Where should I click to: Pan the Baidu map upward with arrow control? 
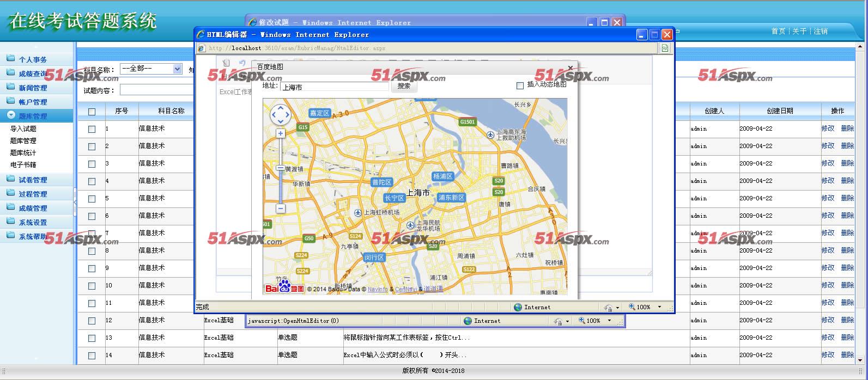[x=281, y=108]
